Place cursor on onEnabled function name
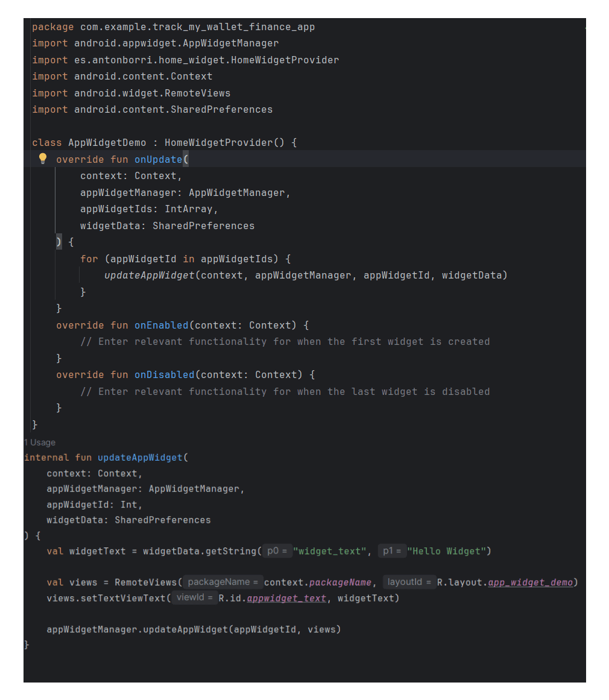The width and height of the screenshot is (609, 700). [161, 326]
